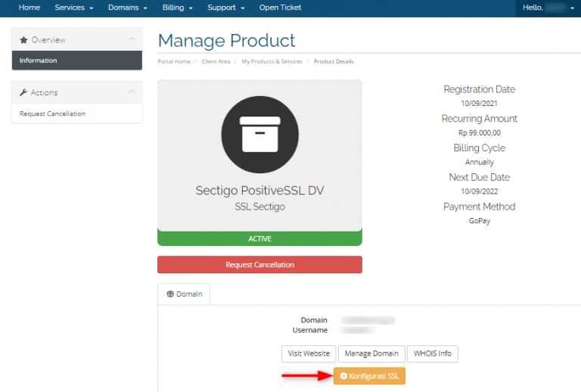Viewport: 581px width, 392px height.
Task: Open the Services dropdown menu
Action: pyautogui.click(x=73, y=8)
